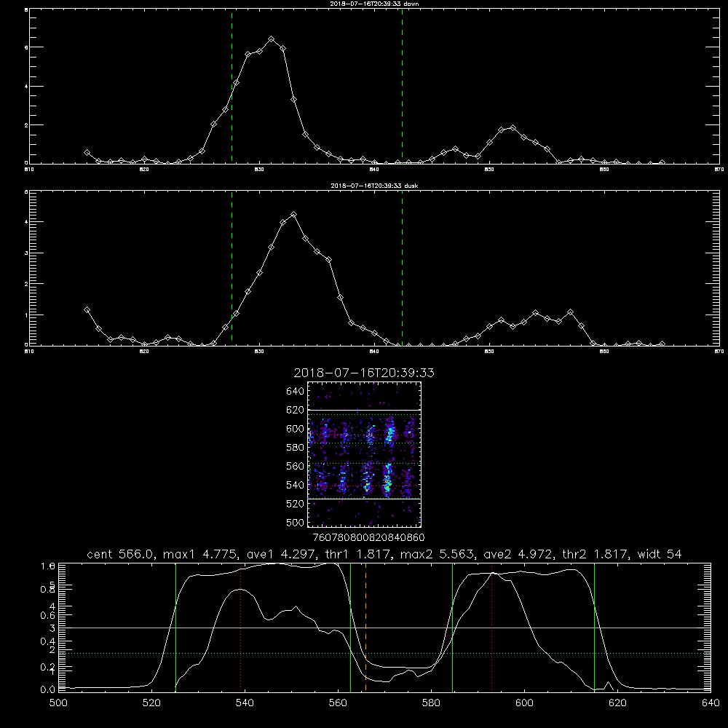The height and width of the screenshot is (728, 728).
Task: Select the peak diamond point in dusk plot
Action: pyautogui.click(x=293, y=215)
